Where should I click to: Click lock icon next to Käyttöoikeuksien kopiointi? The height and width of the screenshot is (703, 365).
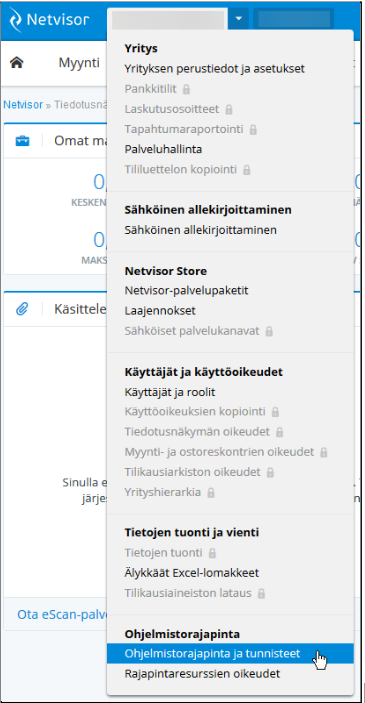[275, 412]
